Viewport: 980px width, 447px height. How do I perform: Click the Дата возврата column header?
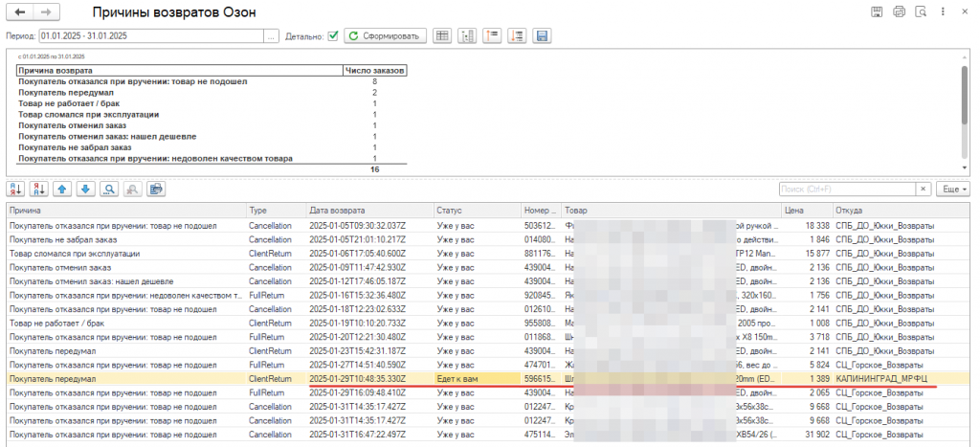[x=370, y=211]
